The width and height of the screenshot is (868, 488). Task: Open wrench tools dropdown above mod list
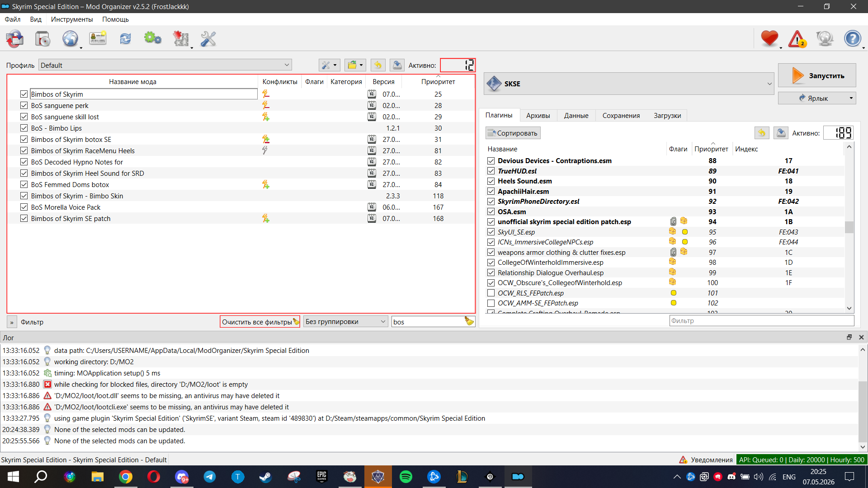pos(329,65)
